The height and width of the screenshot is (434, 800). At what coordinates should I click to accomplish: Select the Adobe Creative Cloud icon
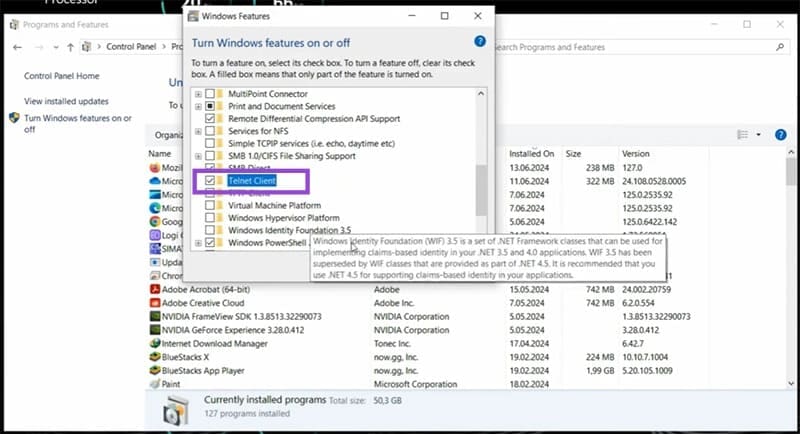(155, 301)
